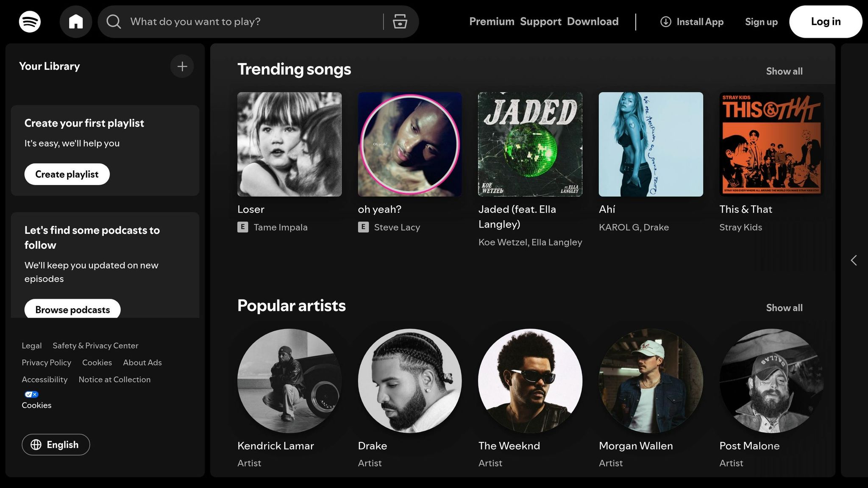
Task: Click the Sign up button
Action: point(761,22)
